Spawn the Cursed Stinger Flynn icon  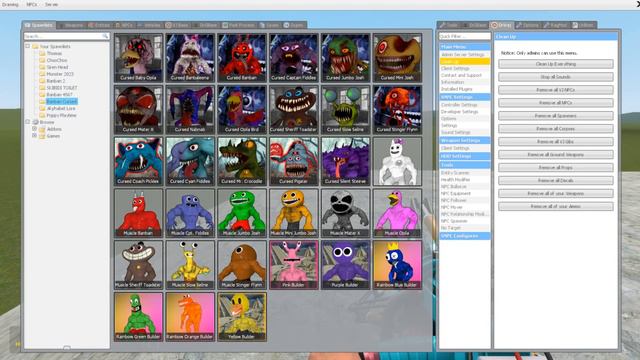tap(398, 109)
